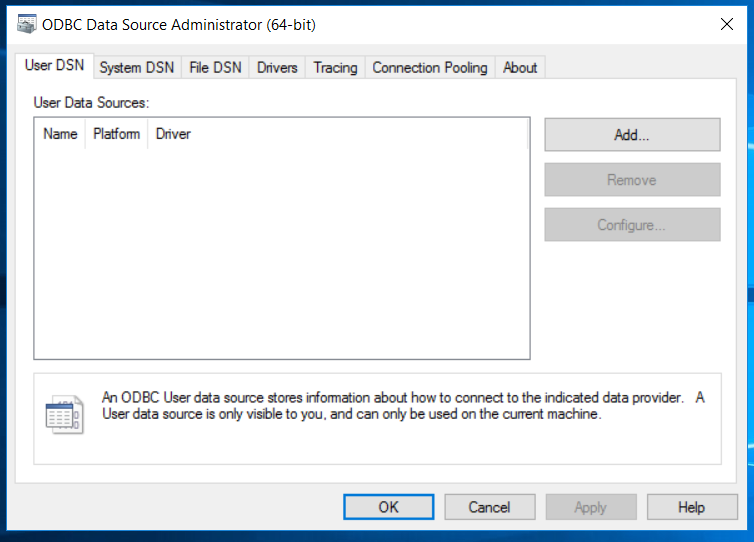
Task: Click the grayed-out Apply button
Action: (591, 507)
